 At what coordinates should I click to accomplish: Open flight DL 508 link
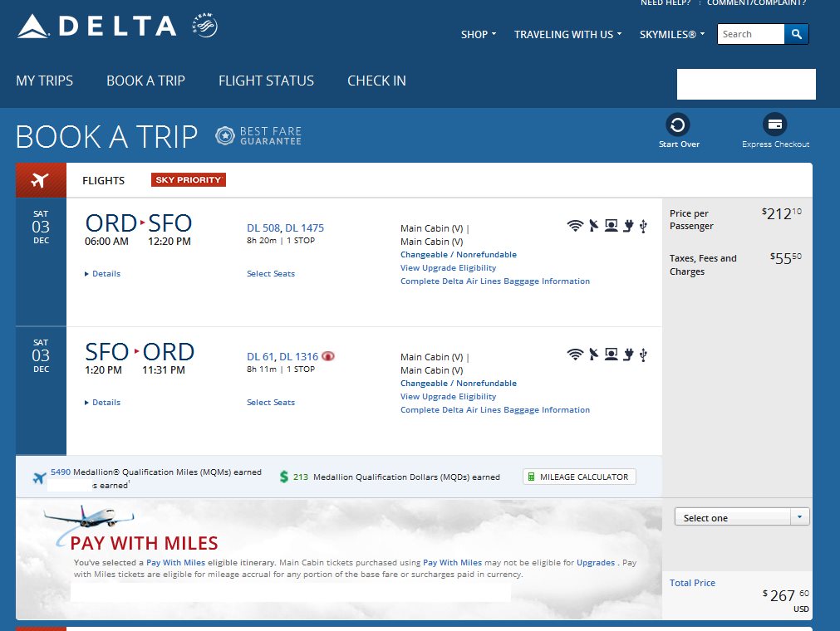(x=263, y=228)
